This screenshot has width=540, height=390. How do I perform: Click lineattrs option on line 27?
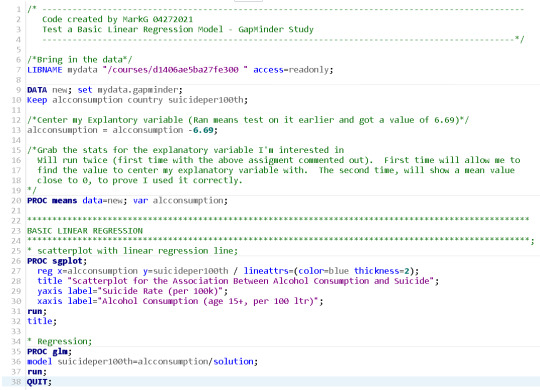click(266, 271)
